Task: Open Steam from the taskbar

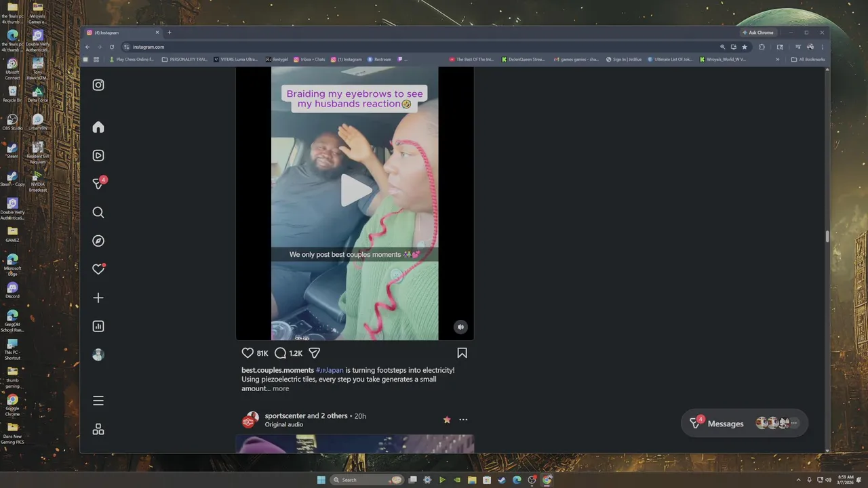Action: [502, 480]
